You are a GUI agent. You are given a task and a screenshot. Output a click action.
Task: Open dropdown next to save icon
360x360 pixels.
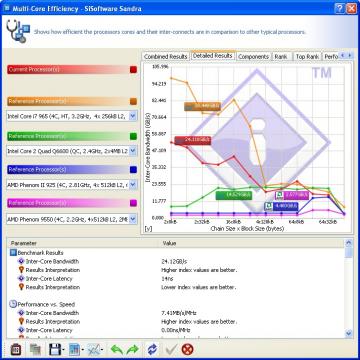(63, 349)
